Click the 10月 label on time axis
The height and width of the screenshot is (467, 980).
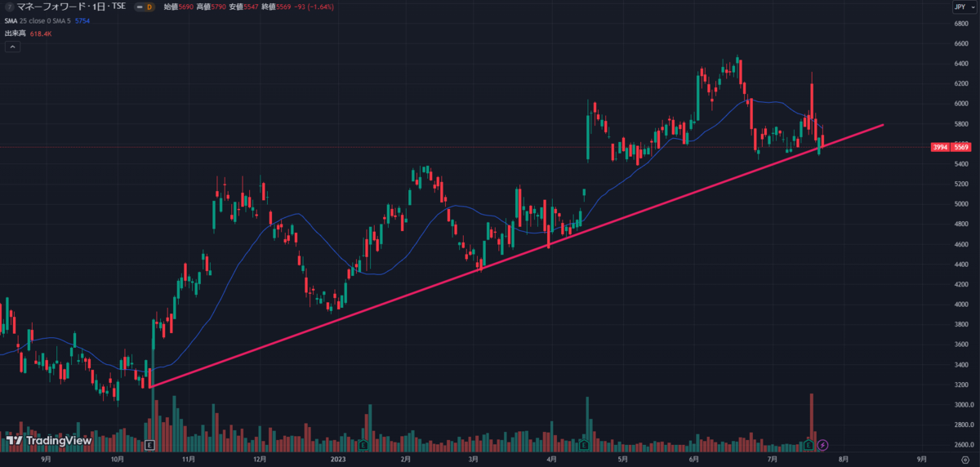pos(118,460)
